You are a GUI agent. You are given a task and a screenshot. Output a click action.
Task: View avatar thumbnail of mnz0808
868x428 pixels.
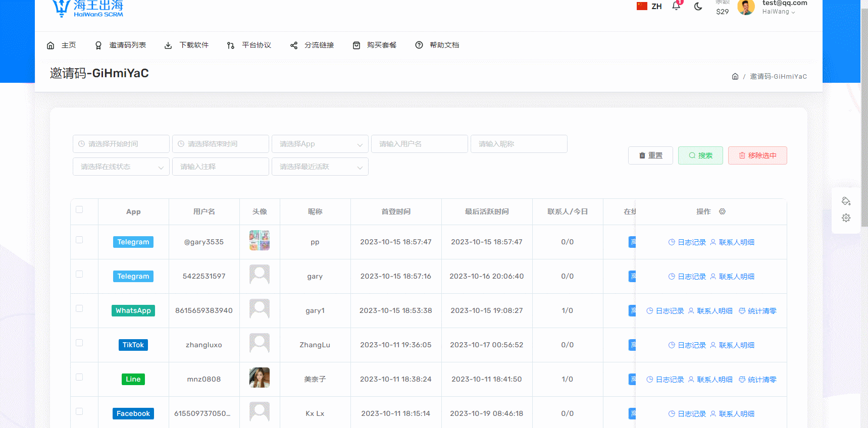coord(260,378)
